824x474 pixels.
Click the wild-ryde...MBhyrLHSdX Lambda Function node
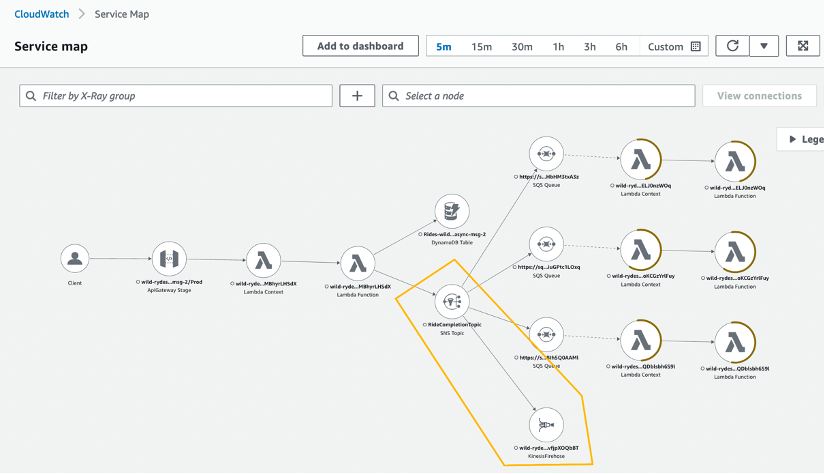[358, 263]
